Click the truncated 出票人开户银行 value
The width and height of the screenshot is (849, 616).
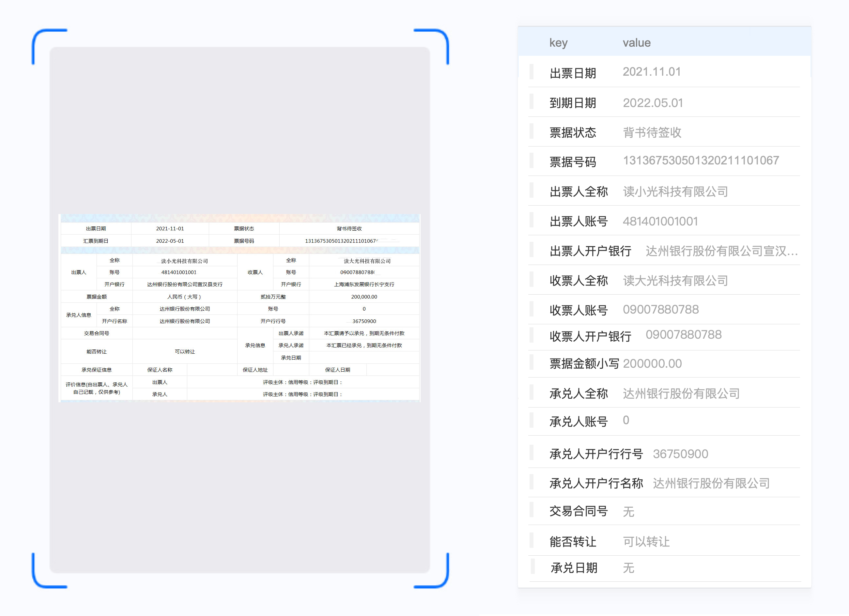point(722,251)
